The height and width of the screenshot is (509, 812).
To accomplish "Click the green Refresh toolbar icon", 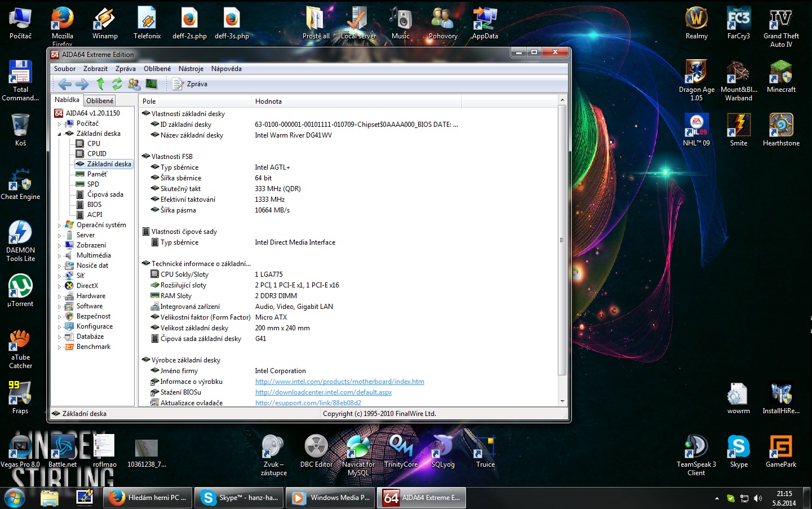I will point(117,84).
